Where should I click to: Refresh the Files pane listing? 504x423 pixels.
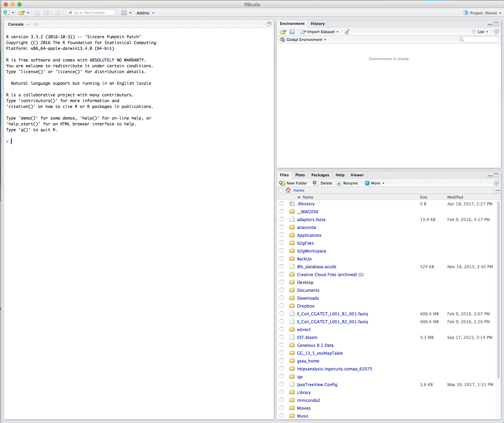(x=496, y=183)
